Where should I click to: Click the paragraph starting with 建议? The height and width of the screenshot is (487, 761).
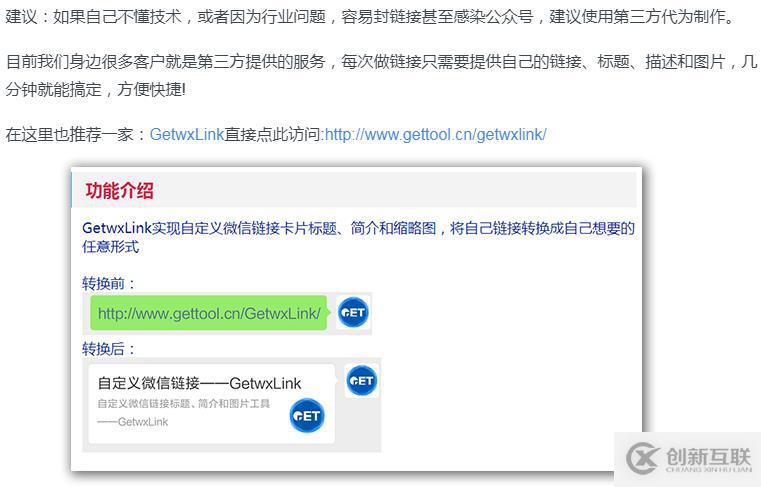coord(371,17)
